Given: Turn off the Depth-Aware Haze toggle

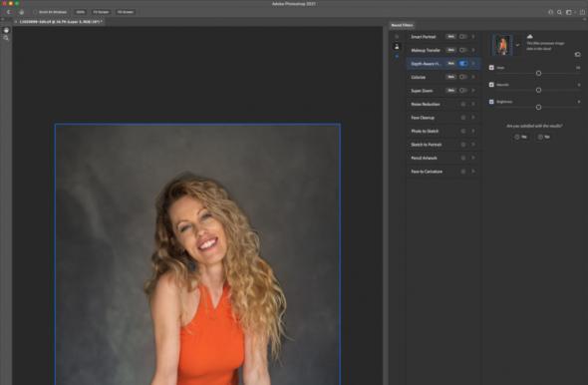Looking at the screenshot, I should (x=463, y=64).
